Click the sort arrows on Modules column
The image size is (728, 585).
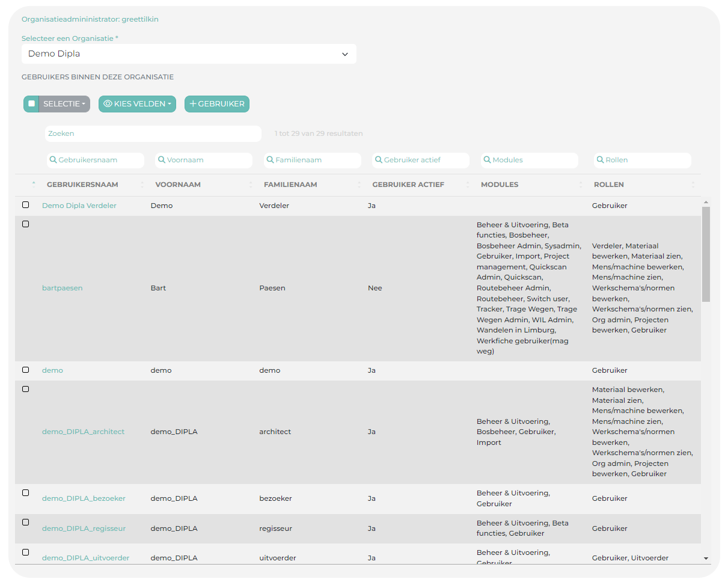click(581, 185)
